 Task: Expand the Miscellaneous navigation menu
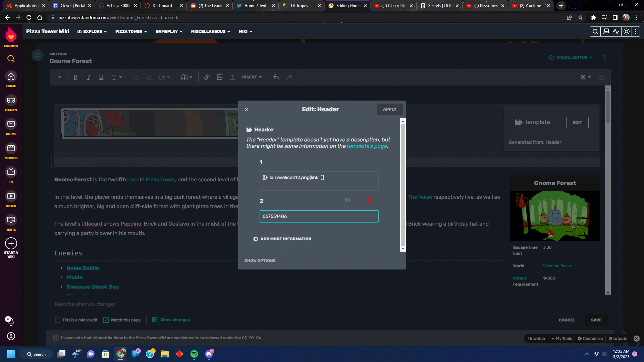click(x=210, y=32)
